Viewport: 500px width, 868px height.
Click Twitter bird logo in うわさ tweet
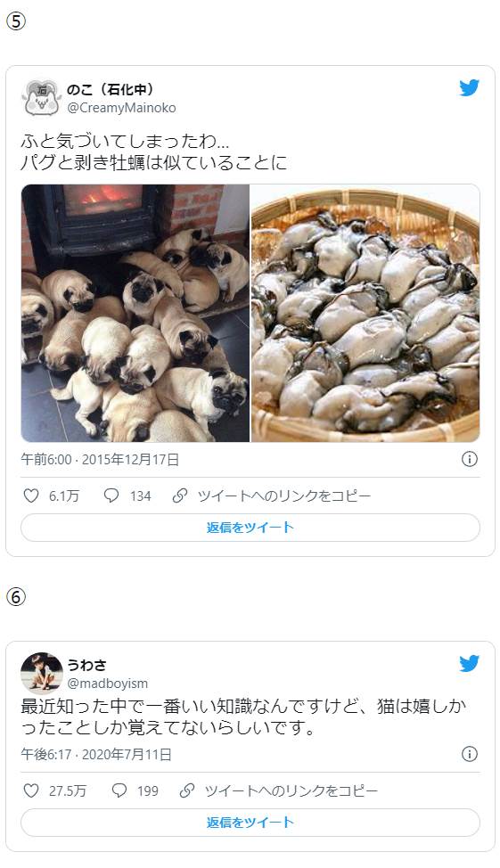tap(469, 663)
